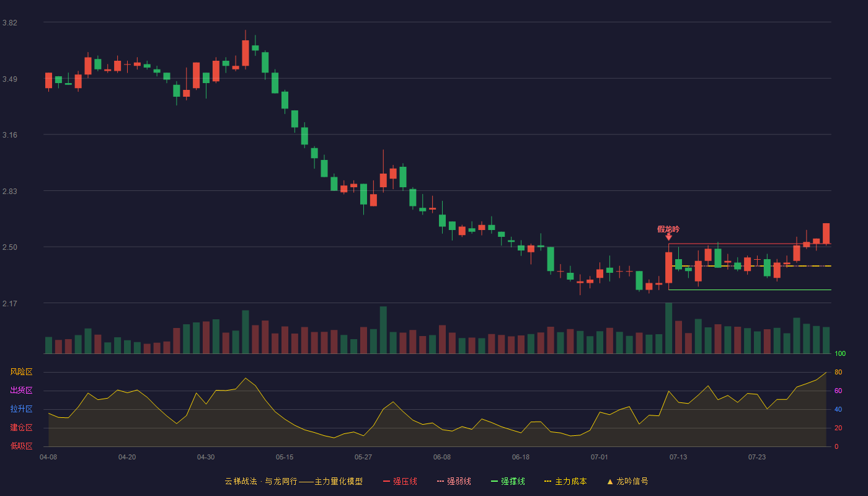Screen dimensions: 868x496
Task: Click the orange 80 indicator scale value
Action: [x=838, y=372]
